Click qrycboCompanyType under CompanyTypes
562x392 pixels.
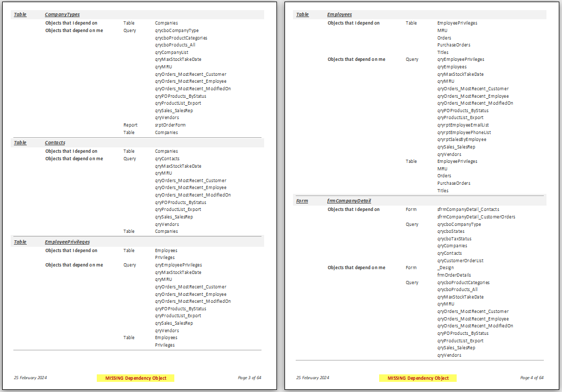click(x=176, y=30)
